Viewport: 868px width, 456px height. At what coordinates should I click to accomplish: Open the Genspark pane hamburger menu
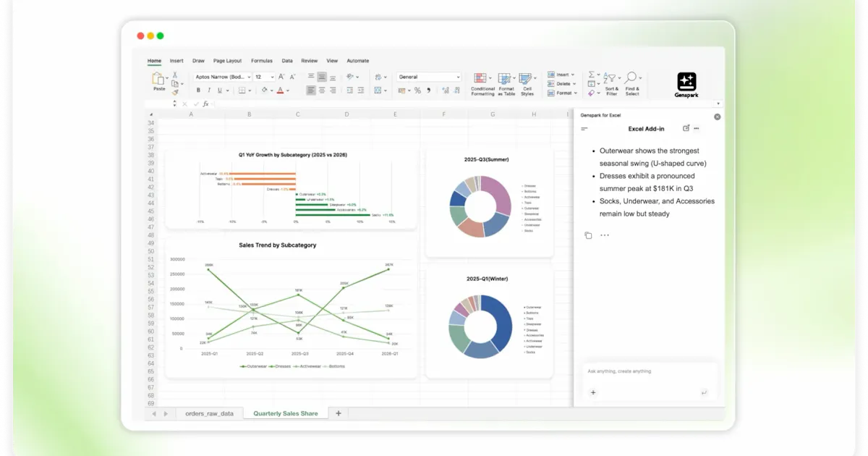[x=584, y=129]
